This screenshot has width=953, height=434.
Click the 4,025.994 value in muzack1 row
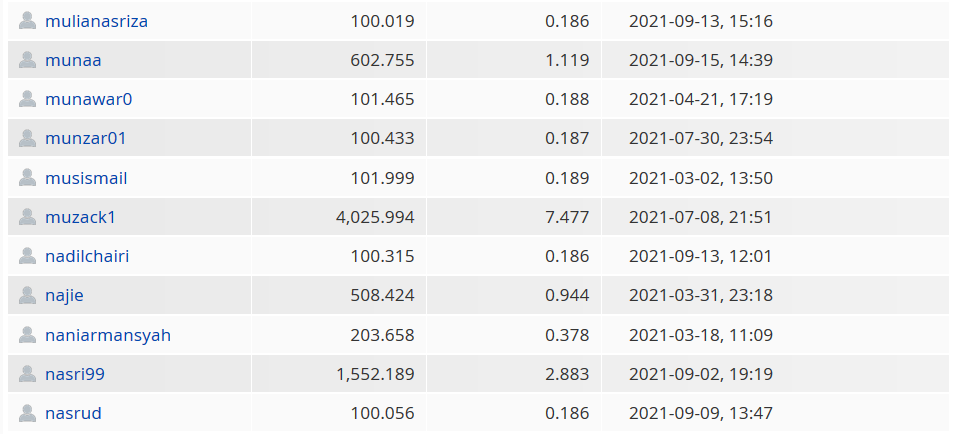coord(375,217)
